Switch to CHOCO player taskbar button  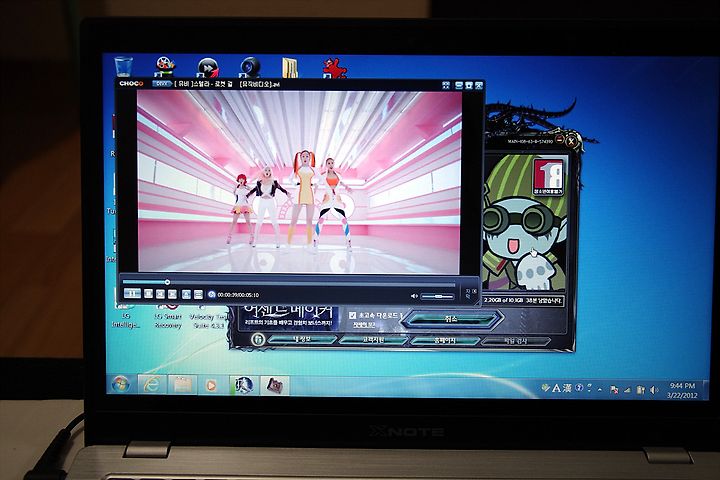pyautogui.click(x=275, y=386)
